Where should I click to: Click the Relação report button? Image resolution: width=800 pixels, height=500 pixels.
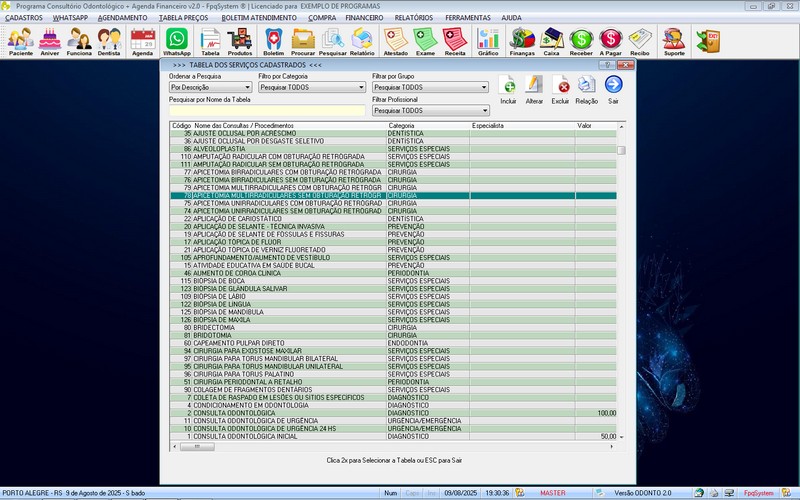(x=587, y=89)
